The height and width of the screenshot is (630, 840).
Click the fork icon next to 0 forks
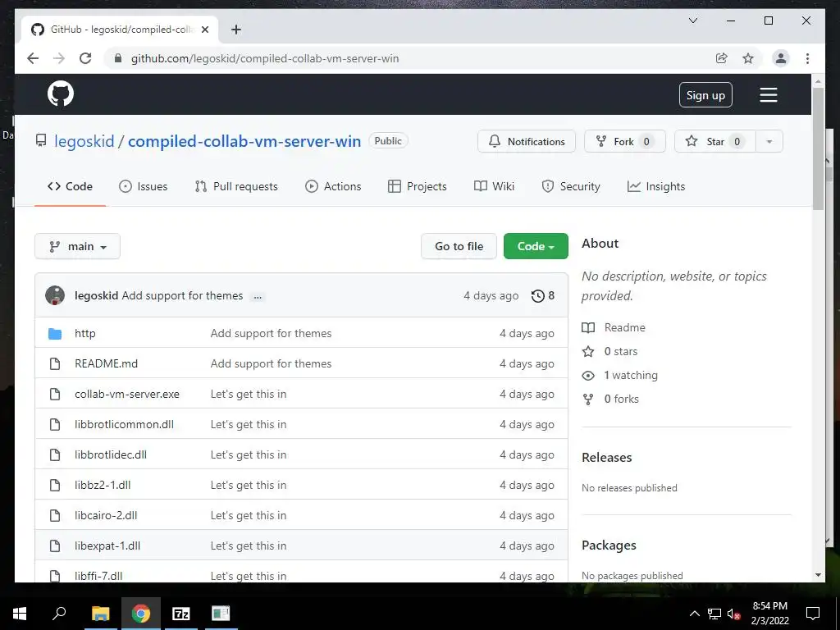click(x=588, y=399)
